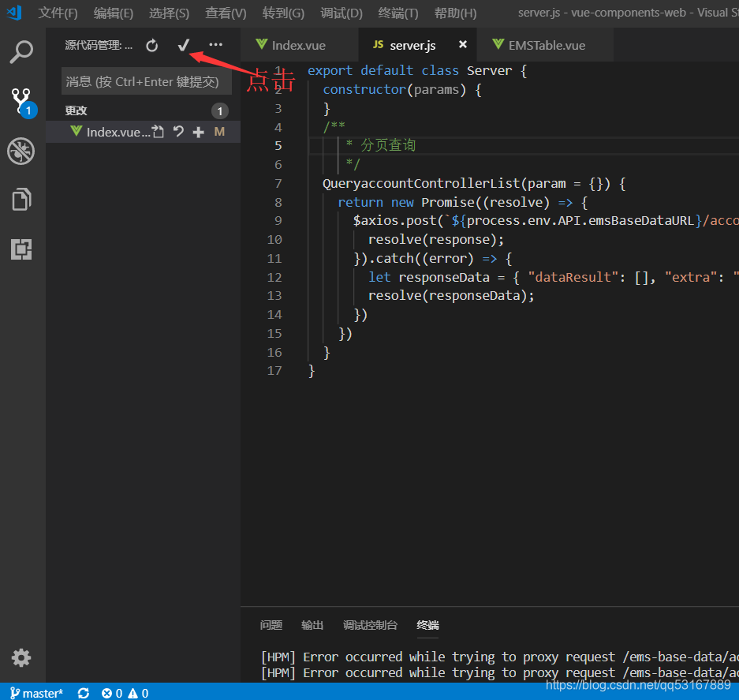Click the warnings count in status bar
739x700 pixels.
[x=139, y=693]
